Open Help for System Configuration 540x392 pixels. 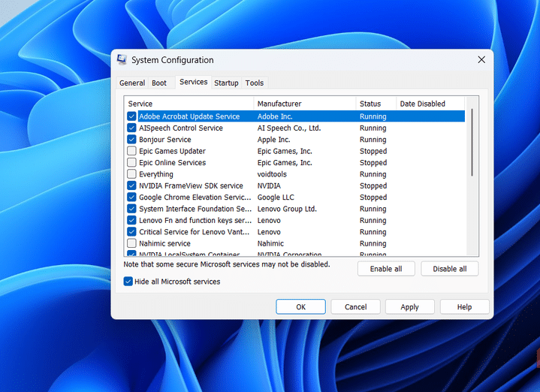464,307
